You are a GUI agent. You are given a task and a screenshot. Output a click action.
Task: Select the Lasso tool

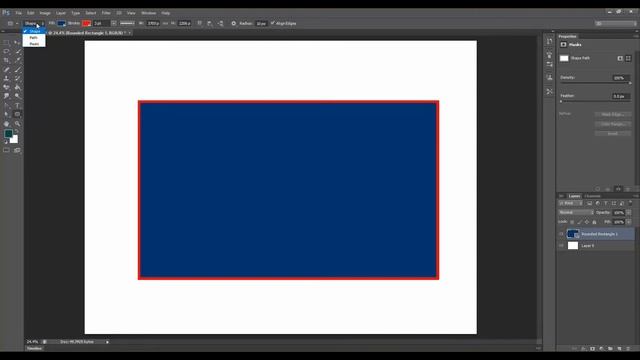(6, 51)
